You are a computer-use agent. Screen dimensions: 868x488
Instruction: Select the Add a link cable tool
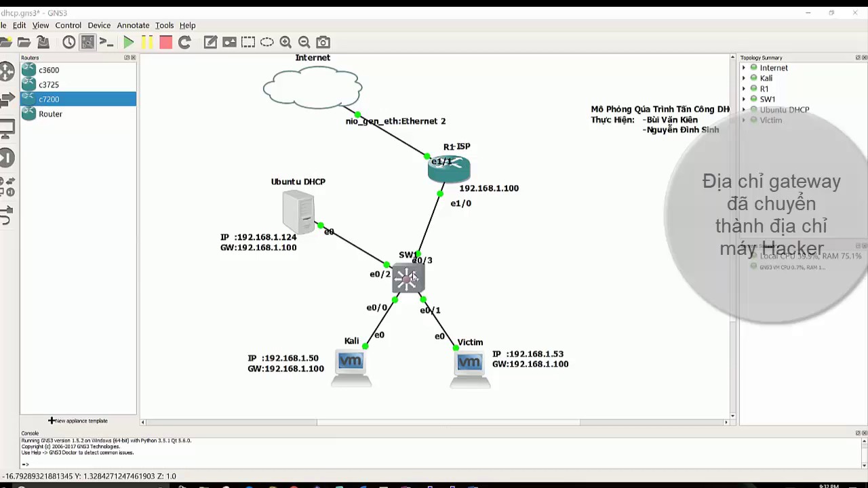click(6, 216)
